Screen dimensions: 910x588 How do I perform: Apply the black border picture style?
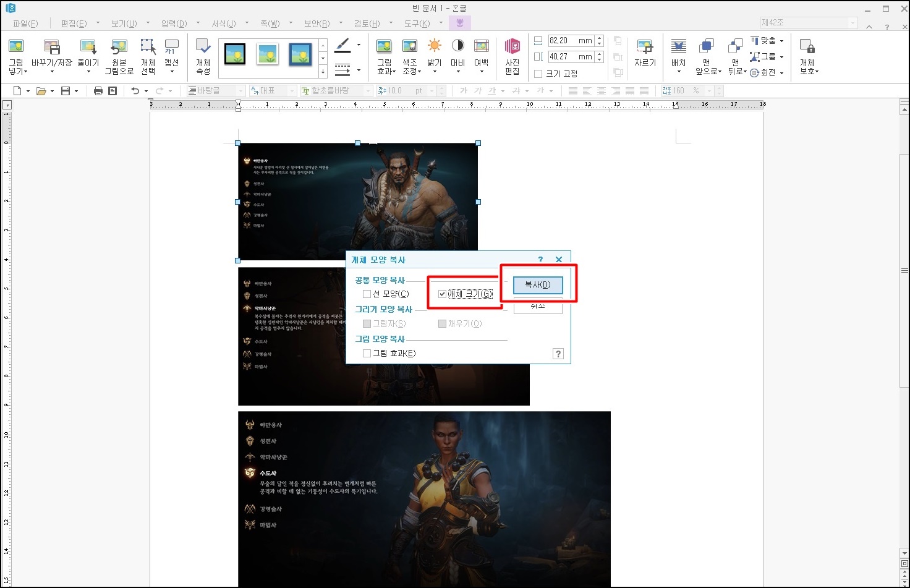(x=235, y=55)
